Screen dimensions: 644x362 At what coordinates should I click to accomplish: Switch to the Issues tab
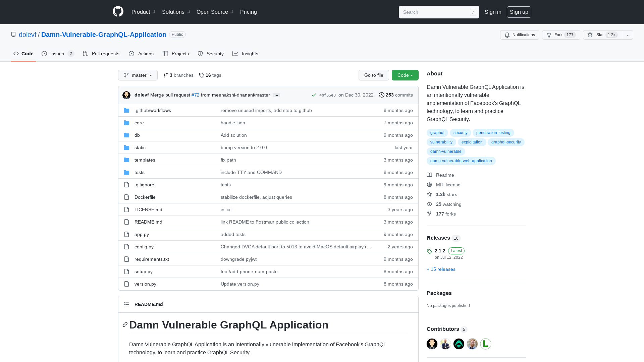[x=58, y=54]
